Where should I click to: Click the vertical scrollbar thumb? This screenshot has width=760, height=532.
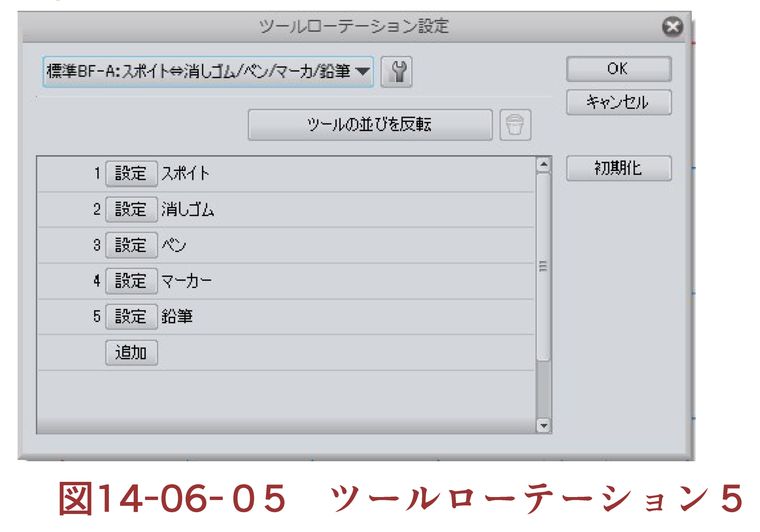[543, 266]
